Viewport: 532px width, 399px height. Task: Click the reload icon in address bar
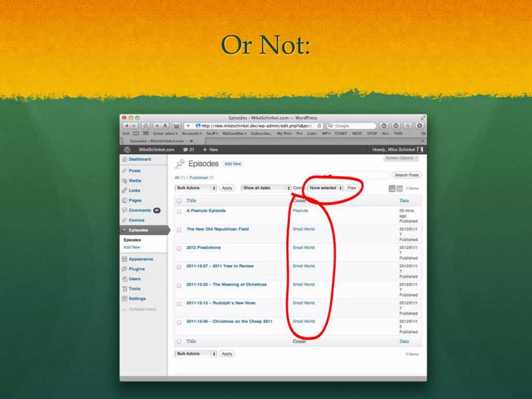click(x=319, y=126)
